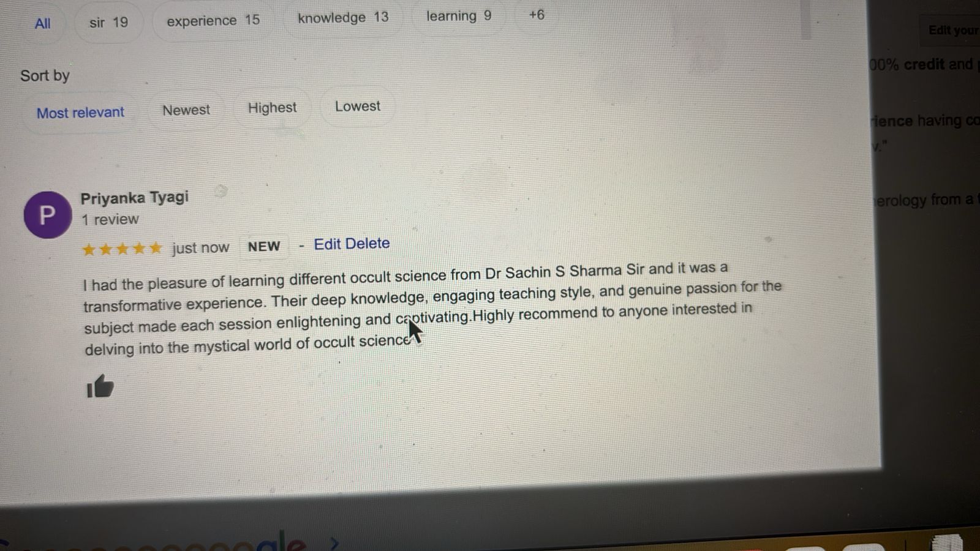The image size is (980, 551).
Task: Filter reviews by knowledge keyword
Action: tap(343, 18)
